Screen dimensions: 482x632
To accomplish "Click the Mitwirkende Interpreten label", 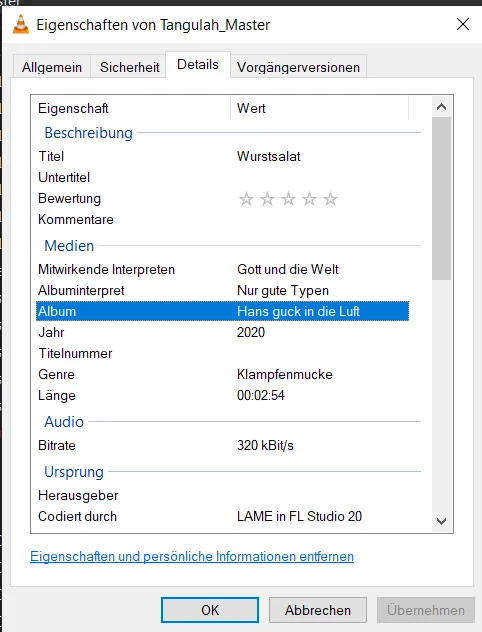I will (106, 269).
